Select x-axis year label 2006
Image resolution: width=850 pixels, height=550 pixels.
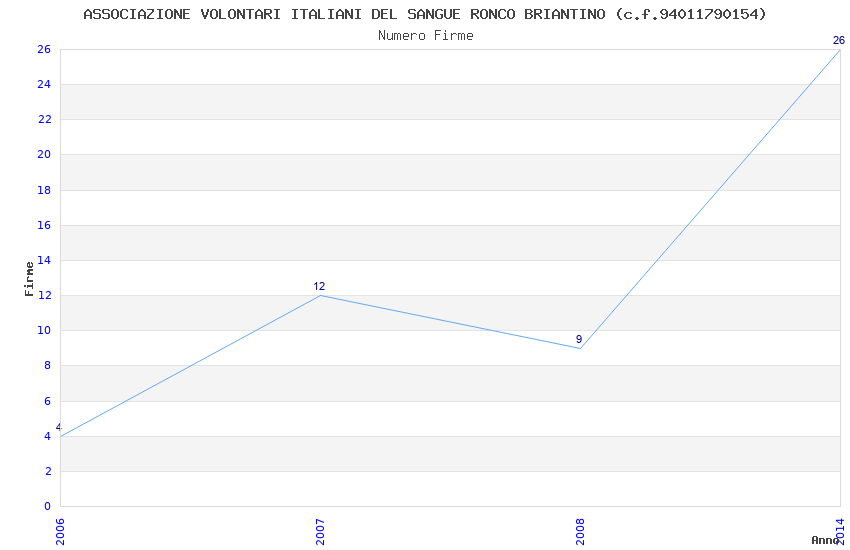(x=60, y=532)
